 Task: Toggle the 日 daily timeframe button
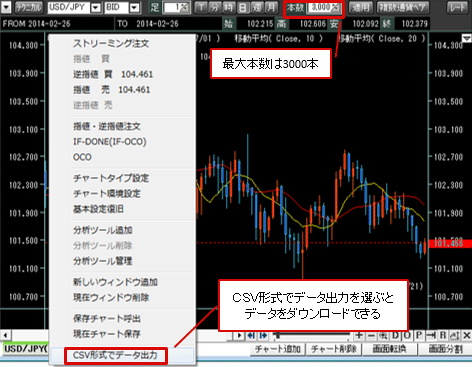[x=243, y=7]
